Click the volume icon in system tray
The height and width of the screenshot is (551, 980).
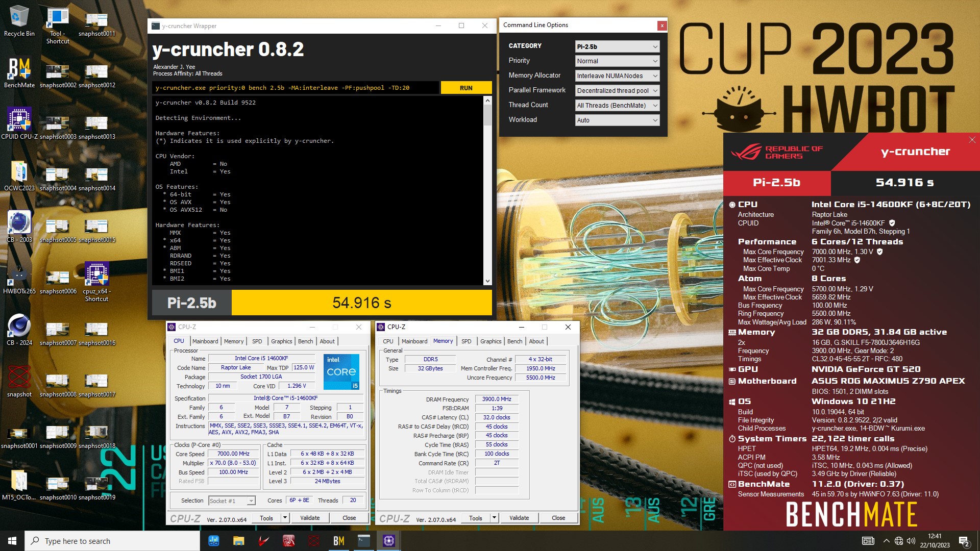pos(911,541)
